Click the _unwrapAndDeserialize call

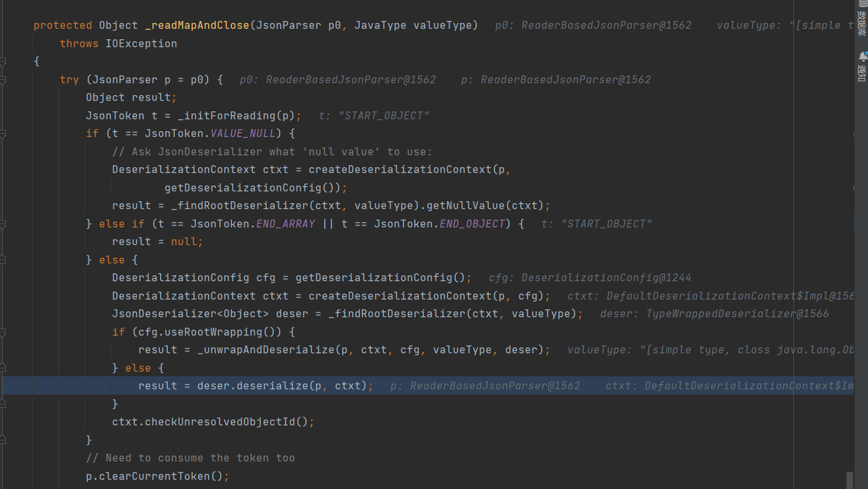[374, 350]
